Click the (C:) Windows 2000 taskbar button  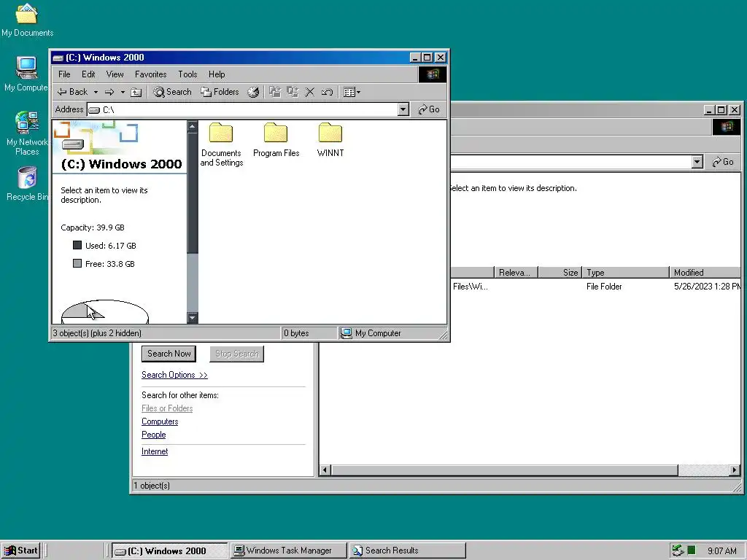point(169,551)
